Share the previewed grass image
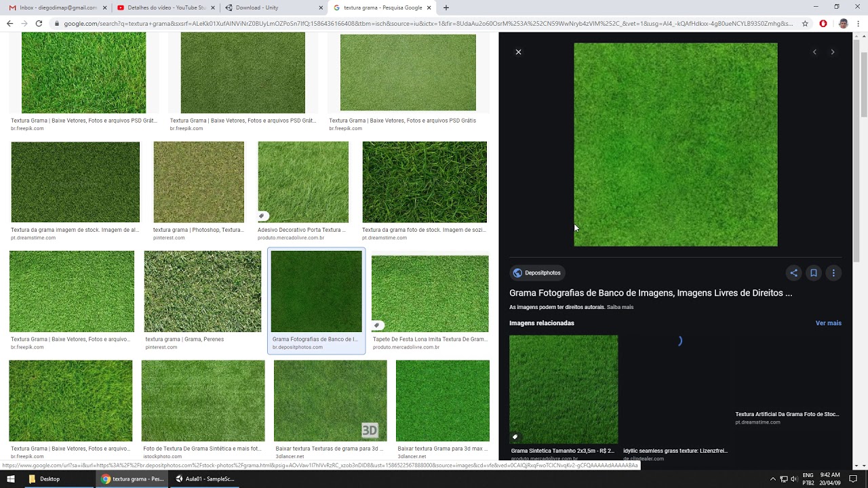868x488 pixels. tap(793, 273)
